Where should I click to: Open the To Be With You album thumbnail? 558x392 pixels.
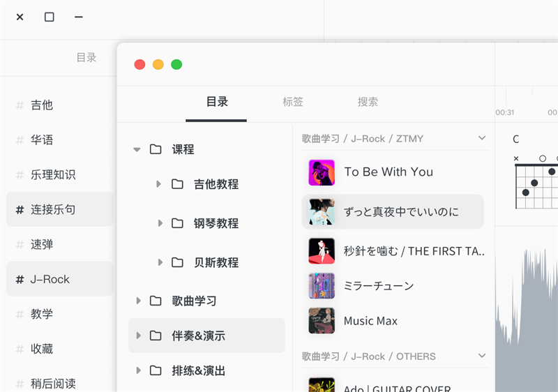[x=322, y=172]
